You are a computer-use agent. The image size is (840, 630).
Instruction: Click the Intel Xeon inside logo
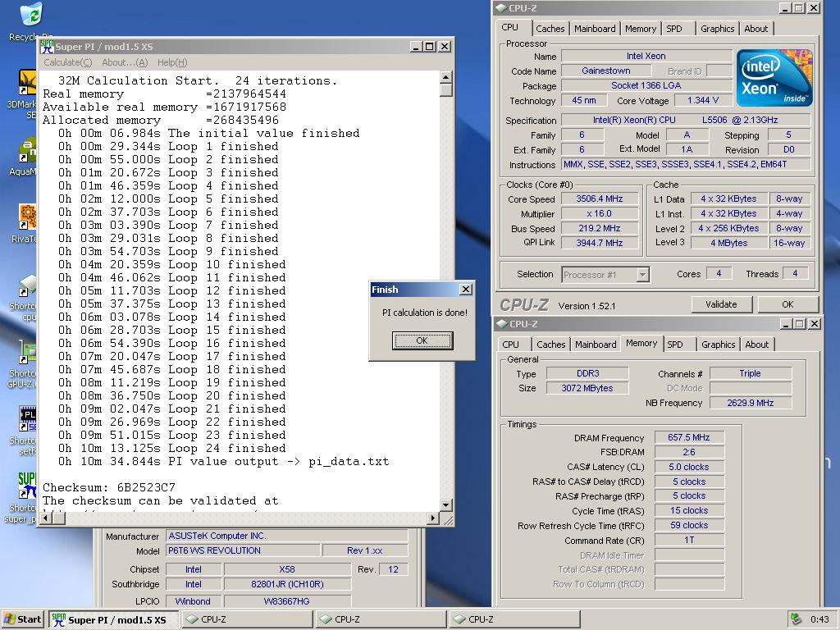click(774, 78)
